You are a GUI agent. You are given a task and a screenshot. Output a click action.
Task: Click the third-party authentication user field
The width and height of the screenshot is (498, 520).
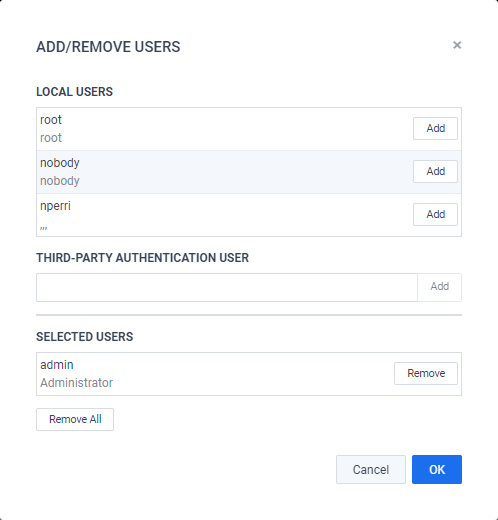[x=227, y=287]
